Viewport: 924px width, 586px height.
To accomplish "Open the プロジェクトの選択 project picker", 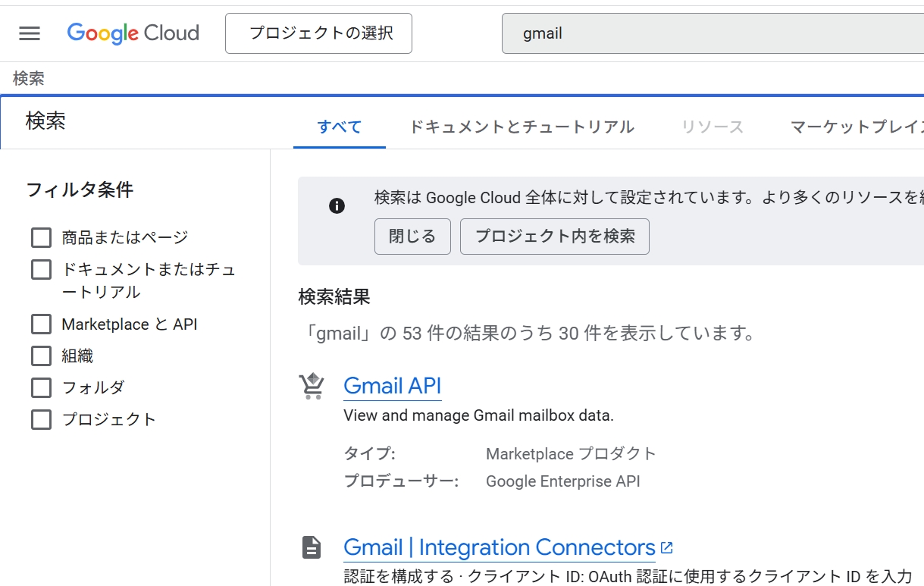I will point(318,33).
